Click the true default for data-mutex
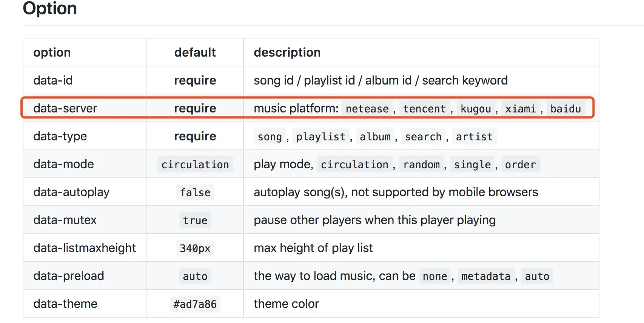The width and height of the screenshot is (644, 323). pyautogui.click(x=195, y=220)
